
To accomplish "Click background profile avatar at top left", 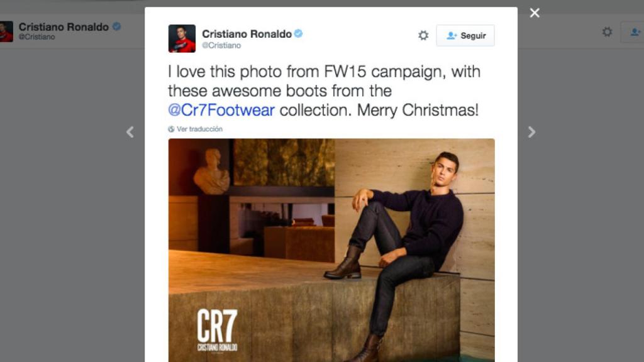I will [6, 31].
